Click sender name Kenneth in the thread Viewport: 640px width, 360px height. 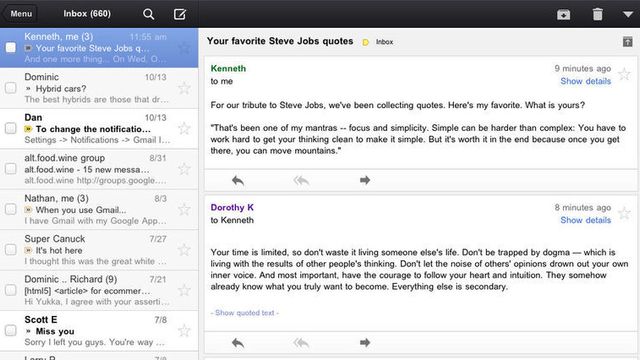(x=228, y=69)
